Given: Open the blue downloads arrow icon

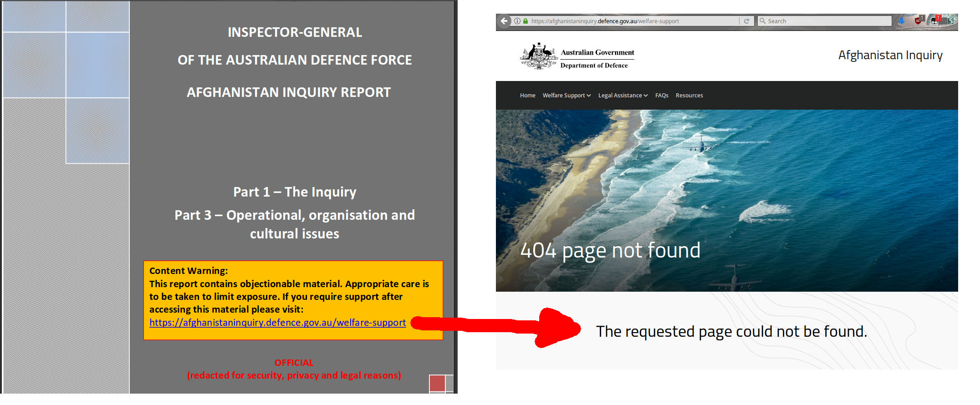Looking at the screenshot, I should (x=901, y=21).
